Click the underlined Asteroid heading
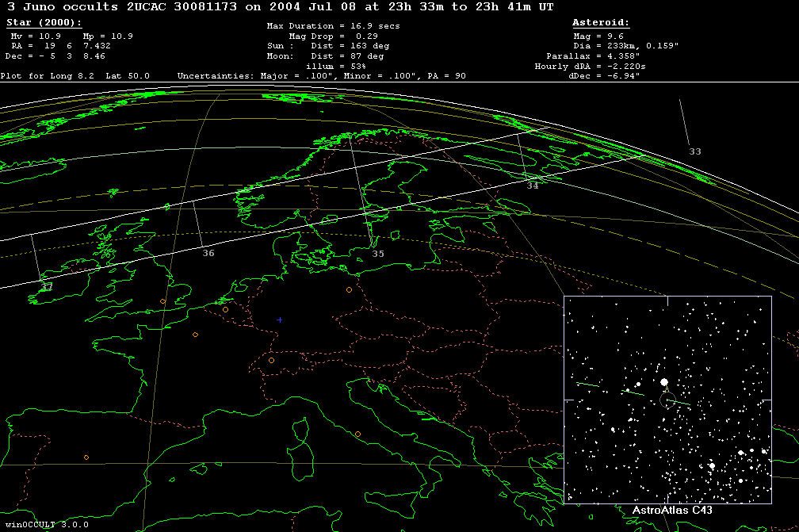The height and width of the screenshot is (532, 799). pyautogui.click(x=600, y=24)
